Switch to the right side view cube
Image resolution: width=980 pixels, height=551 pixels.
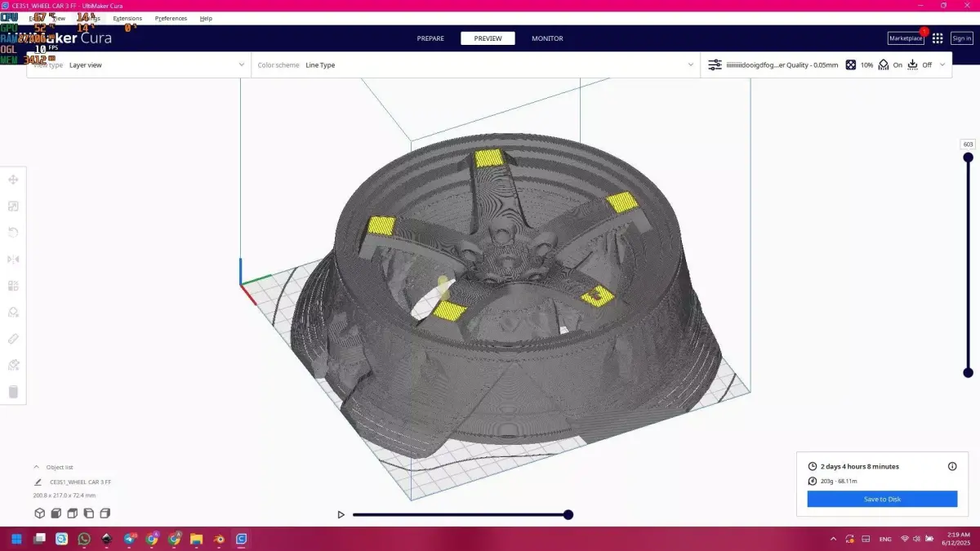click(105, 513)
